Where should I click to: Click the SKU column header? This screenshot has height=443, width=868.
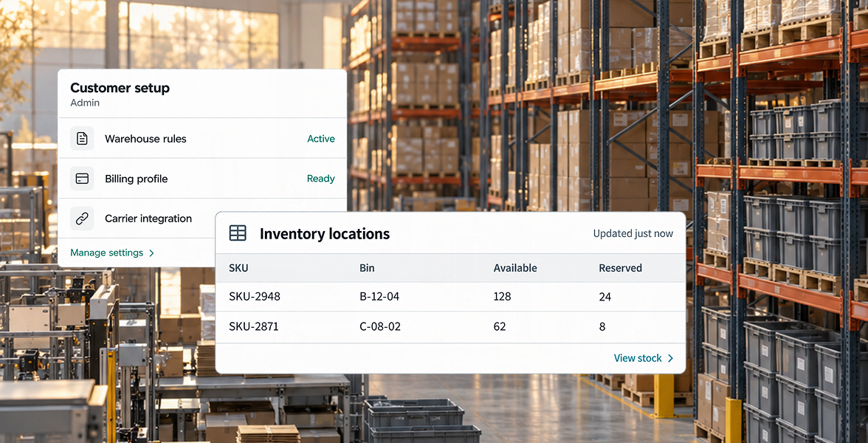[238, 268]
